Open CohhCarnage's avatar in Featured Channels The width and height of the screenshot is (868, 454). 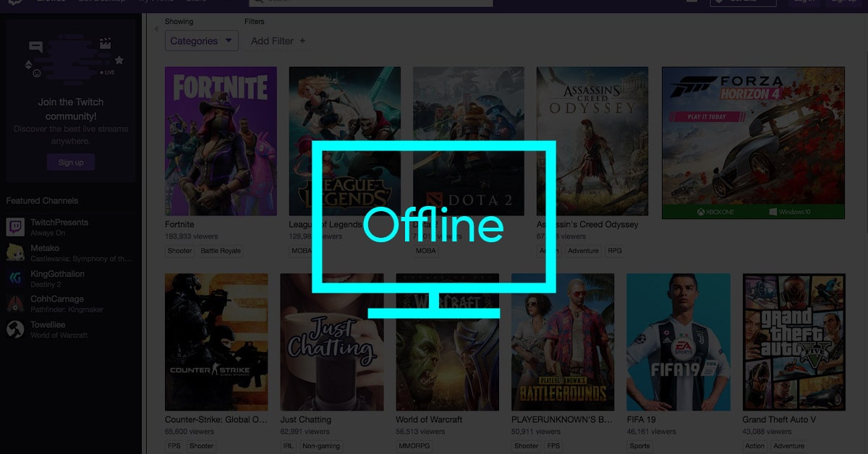(15, 304)
